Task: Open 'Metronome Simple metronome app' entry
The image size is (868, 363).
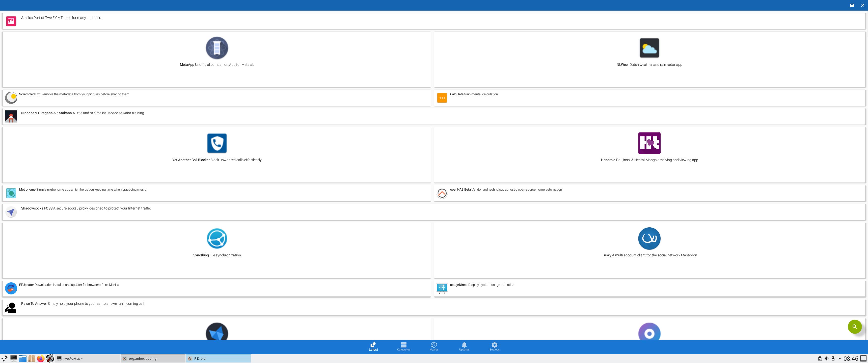Action: point(217,193)
